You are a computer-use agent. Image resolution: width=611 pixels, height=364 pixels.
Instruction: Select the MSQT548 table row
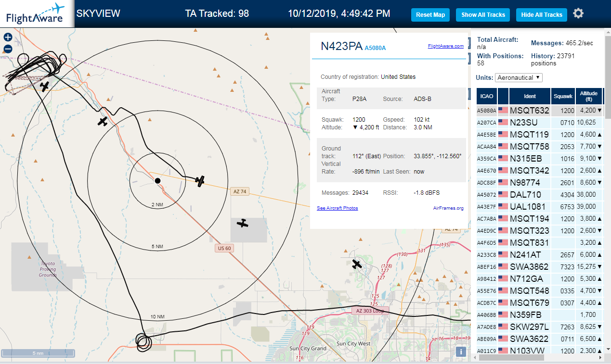[x=540, y=291]
